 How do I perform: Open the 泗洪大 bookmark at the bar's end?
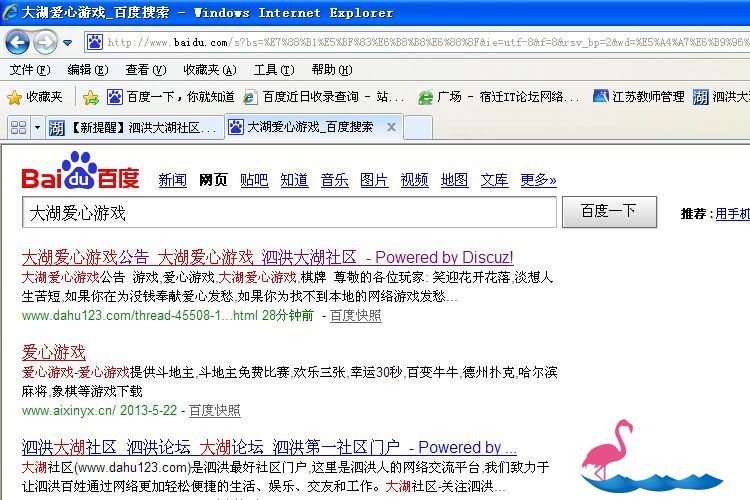721,97
